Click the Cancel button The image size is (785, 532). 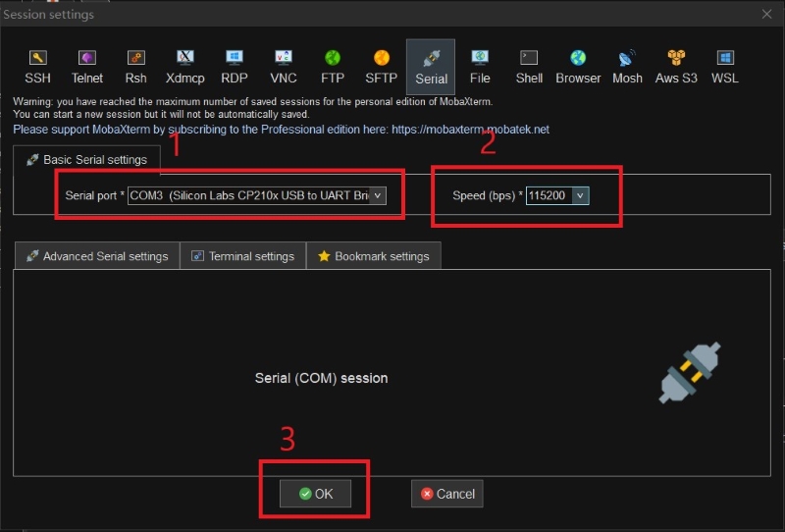pos(447,494)
